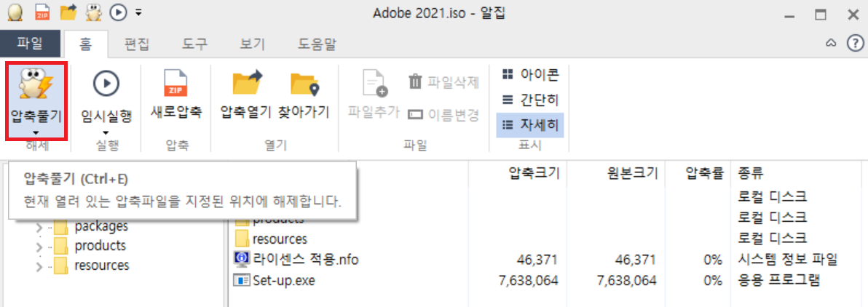Switch to the 보기 ribbon tab
This screenshot has height=307, width=868.
[x=252, y=43]
